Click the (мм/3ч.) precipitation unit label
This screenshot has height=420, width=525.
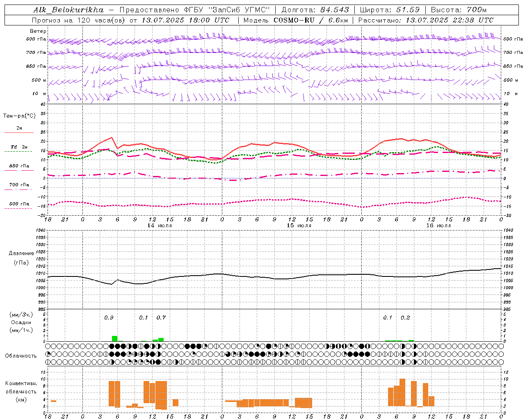(21, 315)
